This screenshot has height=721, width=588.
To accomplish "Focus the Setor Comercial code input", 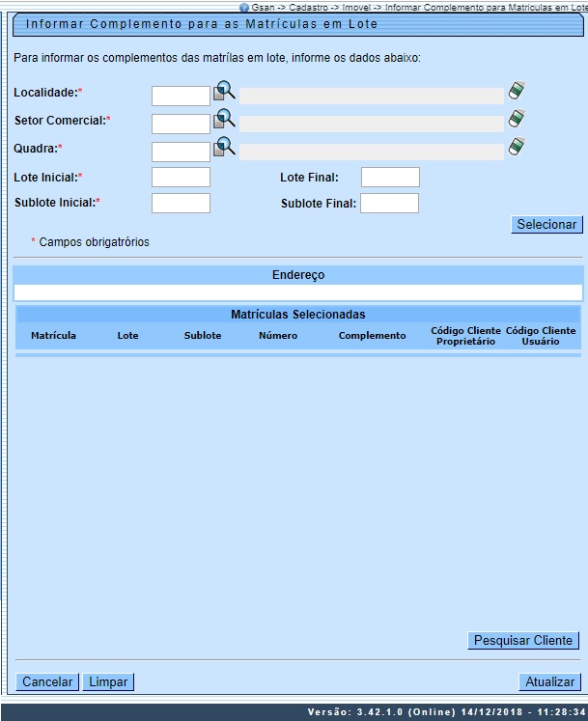I will pyautogui.click(x=181, y=125).
